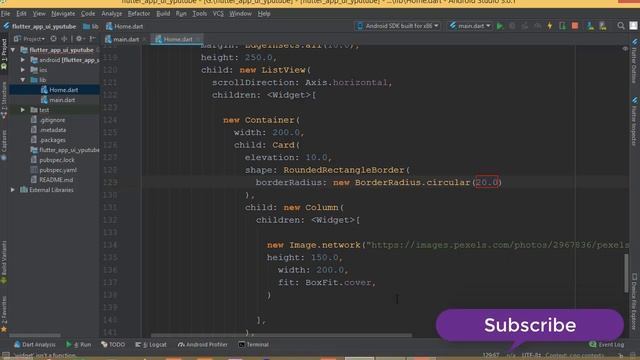Open the Logcat tool window

[151, 344]
